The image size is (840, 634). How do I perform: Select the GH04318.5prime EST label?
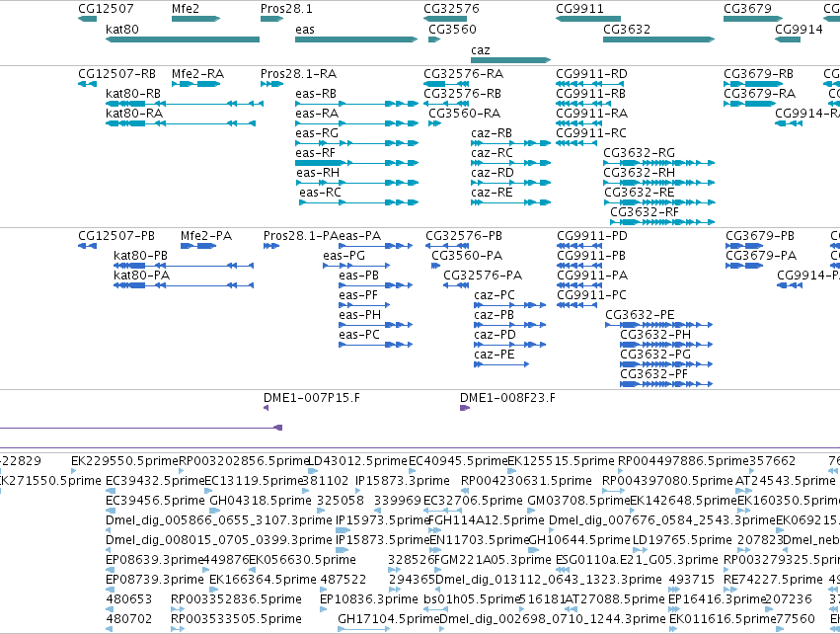point(261,501)
